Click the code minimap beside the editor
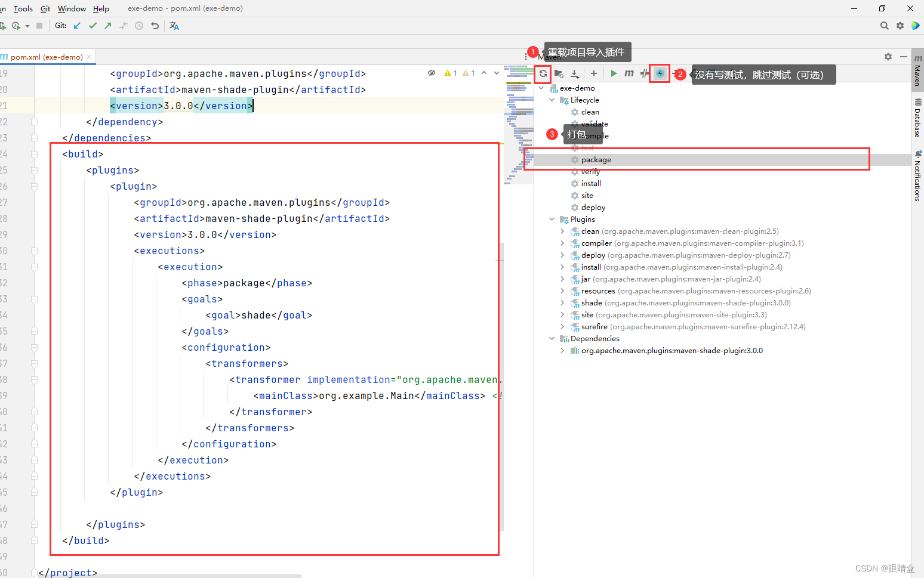Viewport: 924px width, 578px height. click(519, 125)
